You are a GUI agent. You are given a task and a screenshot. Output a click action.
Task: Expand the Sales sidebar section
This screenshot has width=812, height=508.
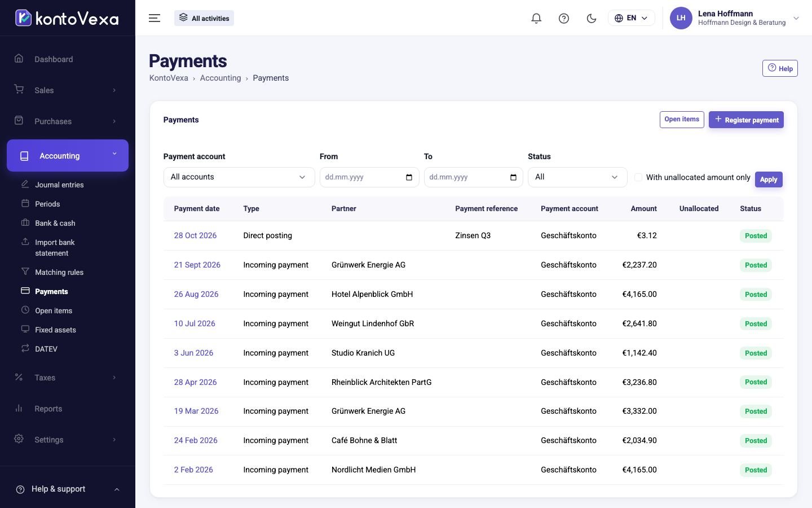pos(68,90)
